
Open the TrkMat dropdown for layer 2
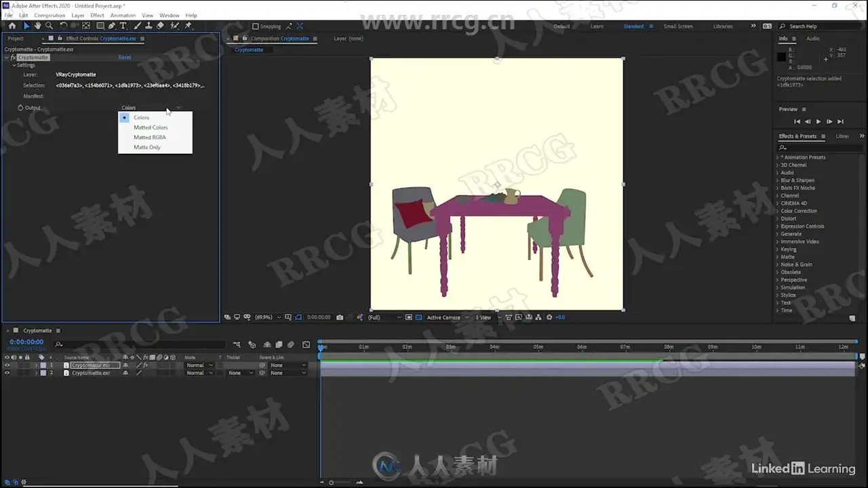pyautogui.click(x=240, y=373)
